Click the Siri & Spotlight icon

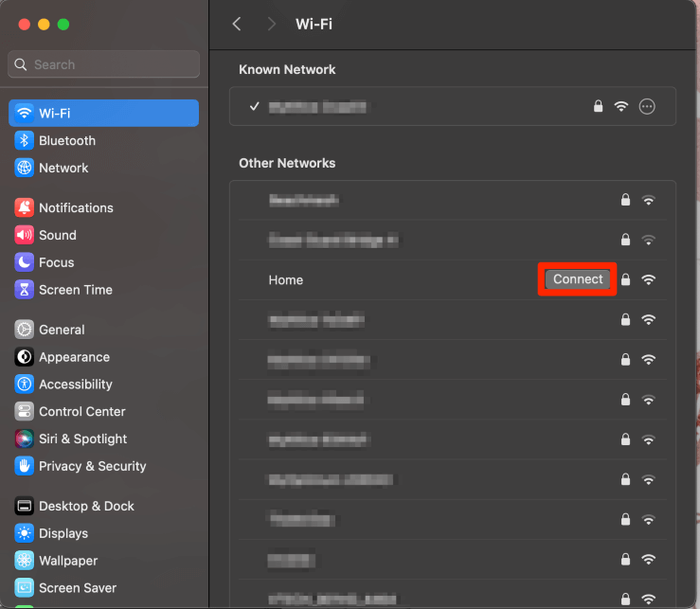tap(24, 439)
